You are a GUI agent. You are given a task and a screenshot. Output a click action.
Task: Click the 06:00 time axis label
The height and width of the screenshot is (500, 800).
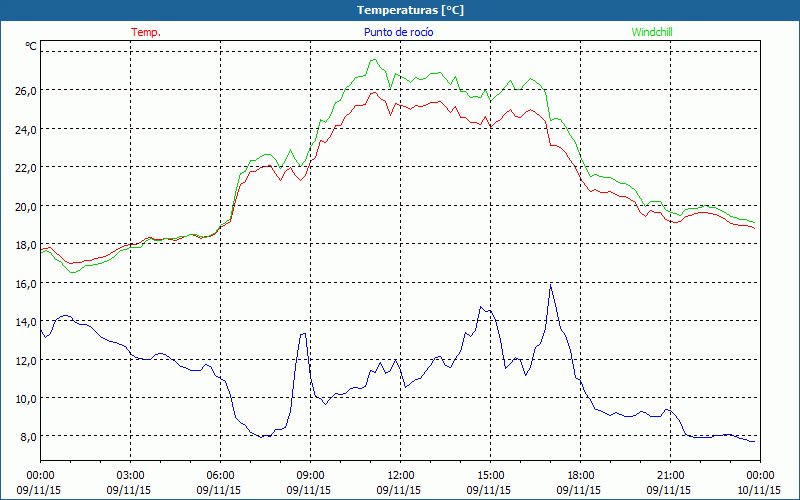point(220,476)
